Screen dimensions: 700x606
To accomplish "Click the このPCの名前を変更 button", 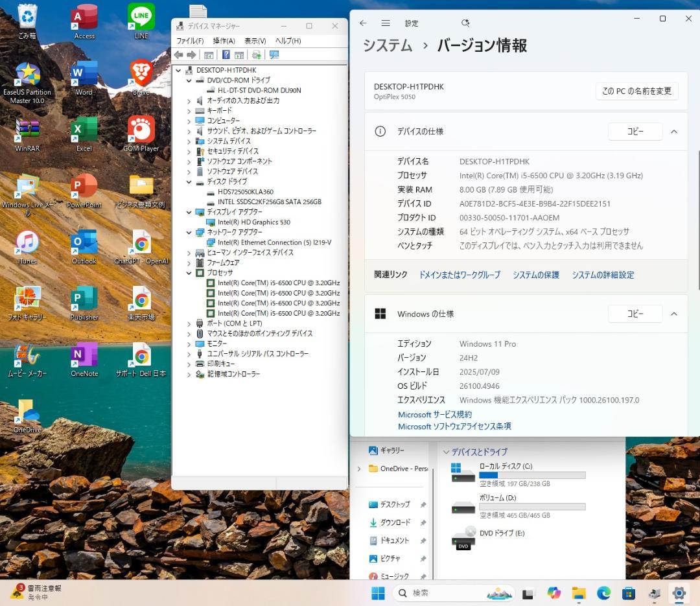I will (636, 91).
